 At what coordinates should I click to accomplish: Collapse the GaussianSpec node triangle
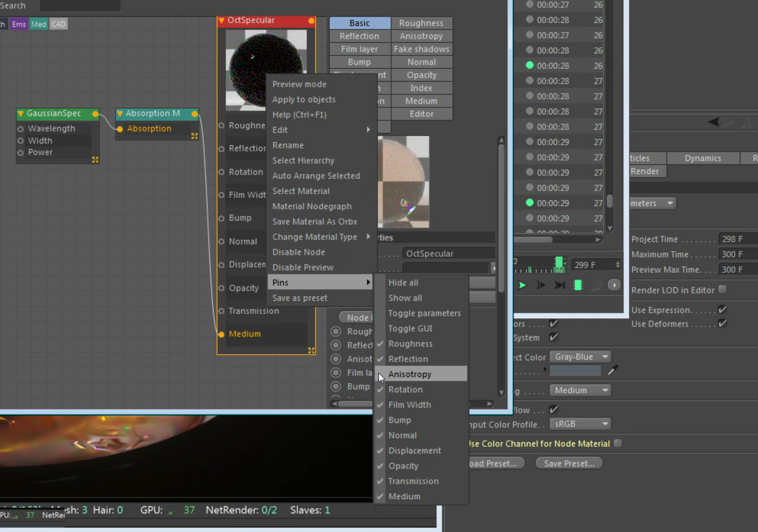pyautogui.click(x=21, y=114)
